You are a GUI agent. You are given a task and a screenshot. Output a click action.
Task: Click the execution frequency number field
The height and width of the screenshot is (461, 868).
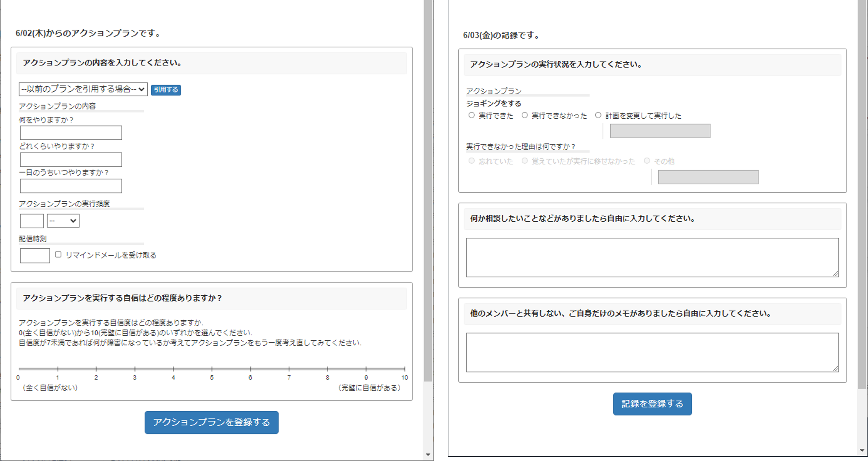[x=31, y=221]
